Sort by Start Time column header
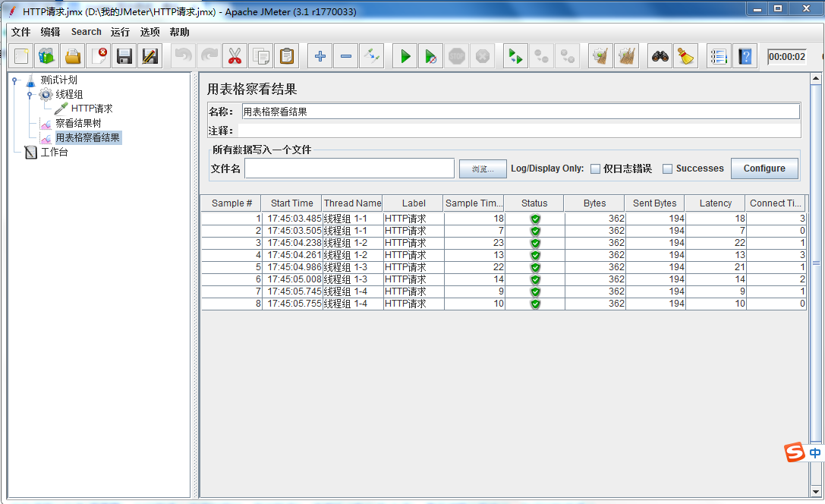 tap(291, 203)
